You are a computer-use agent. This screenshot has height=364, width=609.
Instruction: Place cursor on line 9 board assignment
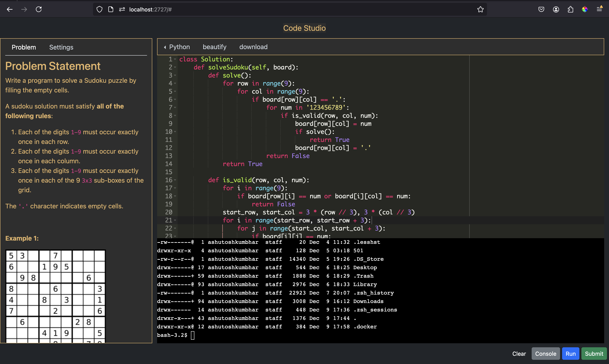click(x=333, y=124)
